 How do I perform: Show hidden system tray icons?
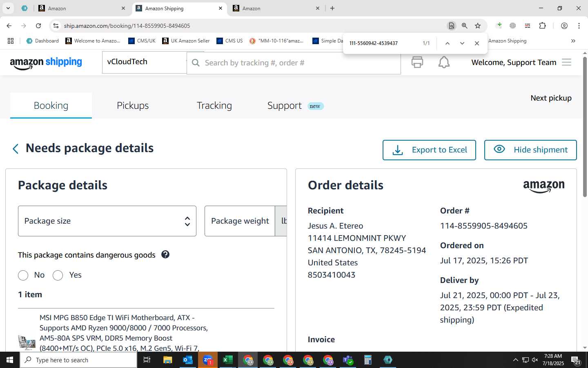click(515, 360)
